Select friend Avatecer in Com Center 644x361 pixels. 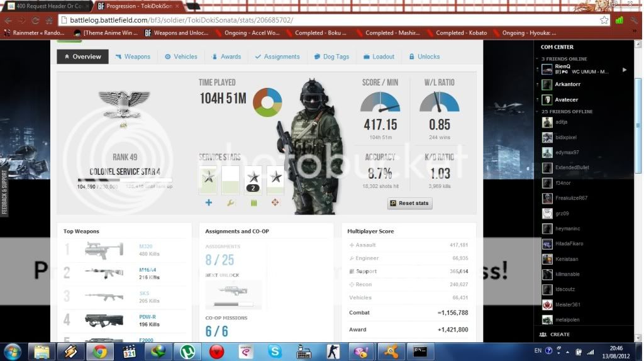[x=566, y=100]
